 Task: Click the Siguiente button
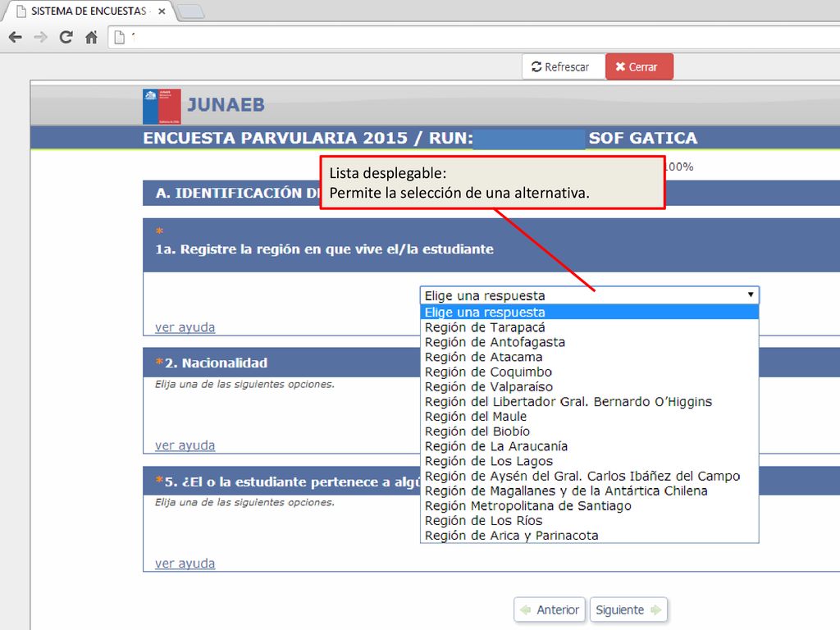tap(628, 609)
